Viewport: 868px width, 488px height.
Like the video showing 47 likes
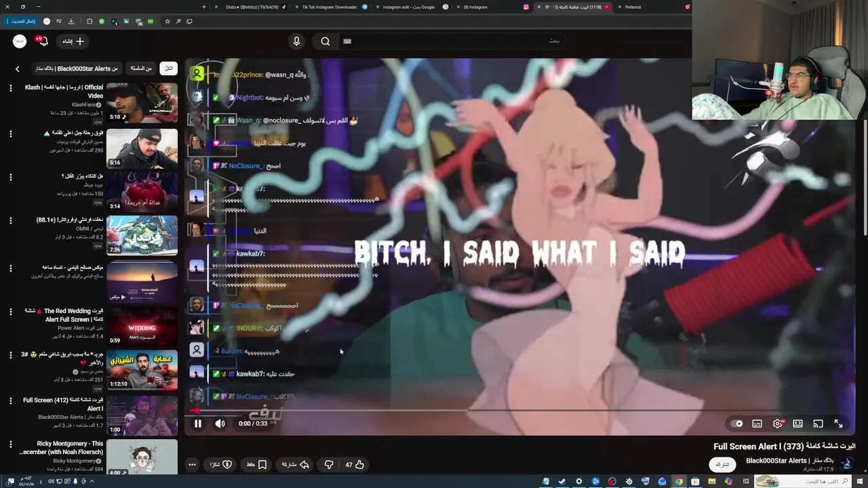click(355, 464)
